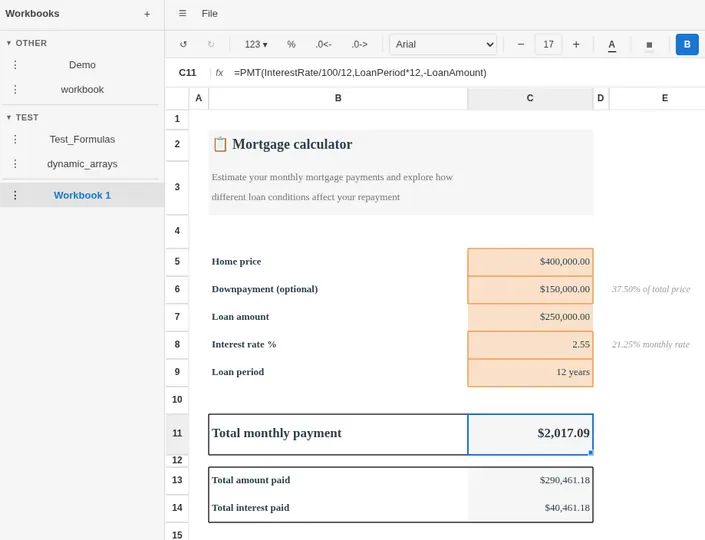Open options menu for Test_Formulas
This screenshot has width=705, height=540.
click(15, 139)
